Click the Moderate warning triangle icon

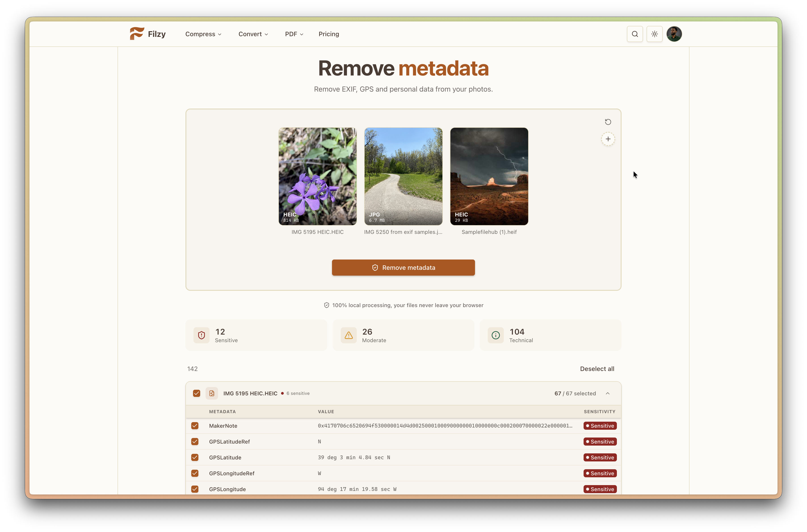point(349,335)
